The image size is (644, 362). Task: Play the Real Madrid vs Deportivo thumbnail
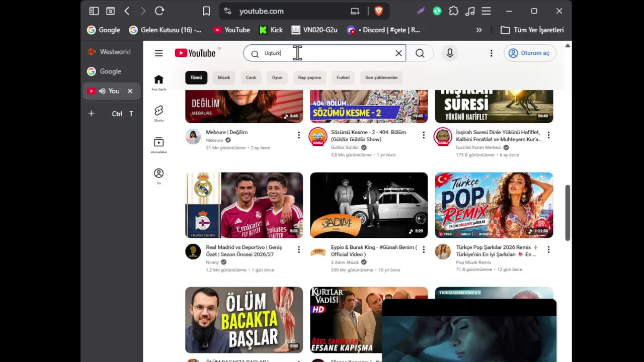[x=244, y=205]
